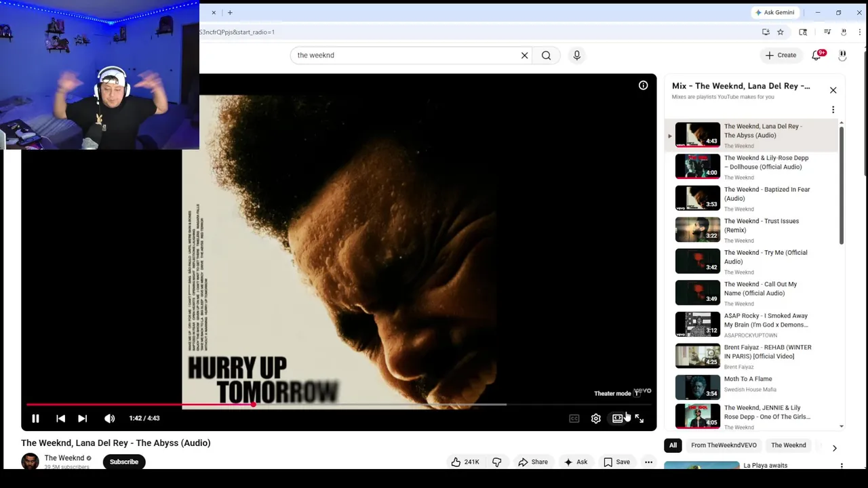Click the info card icon on the video
868x488 pixels.
(643, 85)
